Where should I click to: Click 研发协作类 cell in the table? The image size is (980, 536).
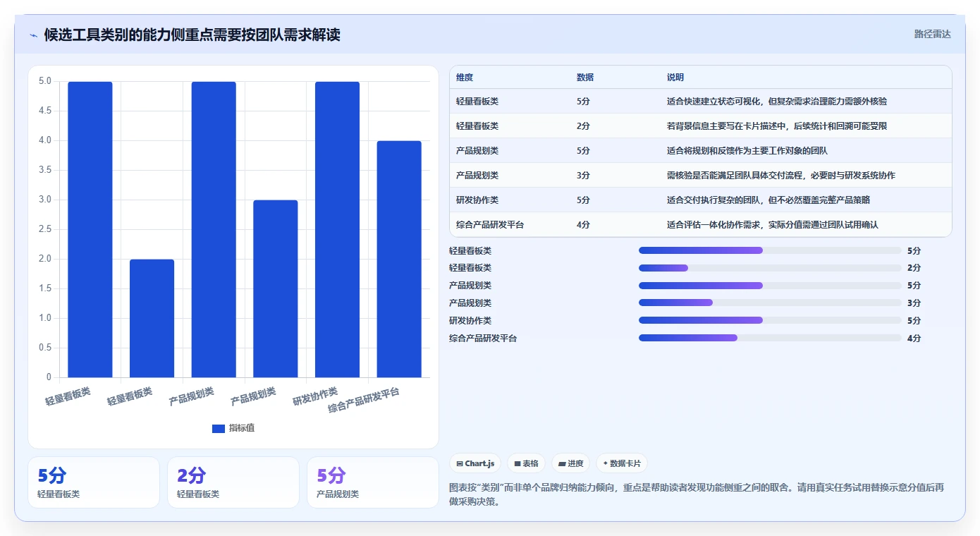tap(477, 200)
